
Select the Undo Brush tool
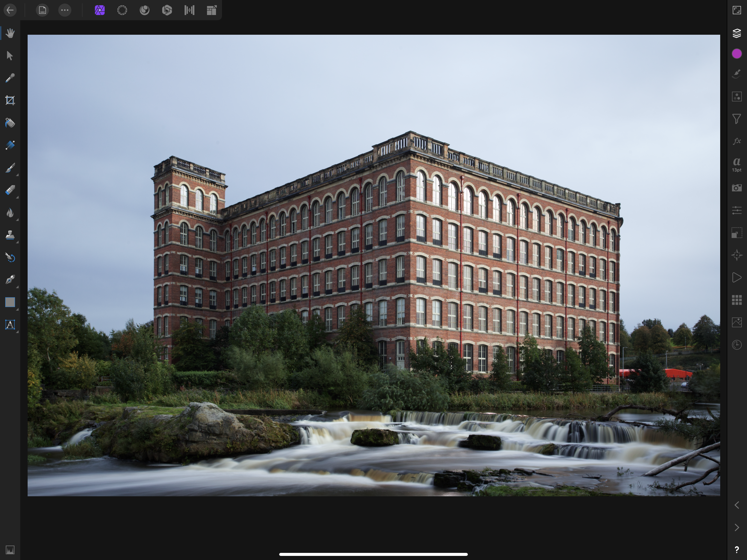tap(10, 257)
